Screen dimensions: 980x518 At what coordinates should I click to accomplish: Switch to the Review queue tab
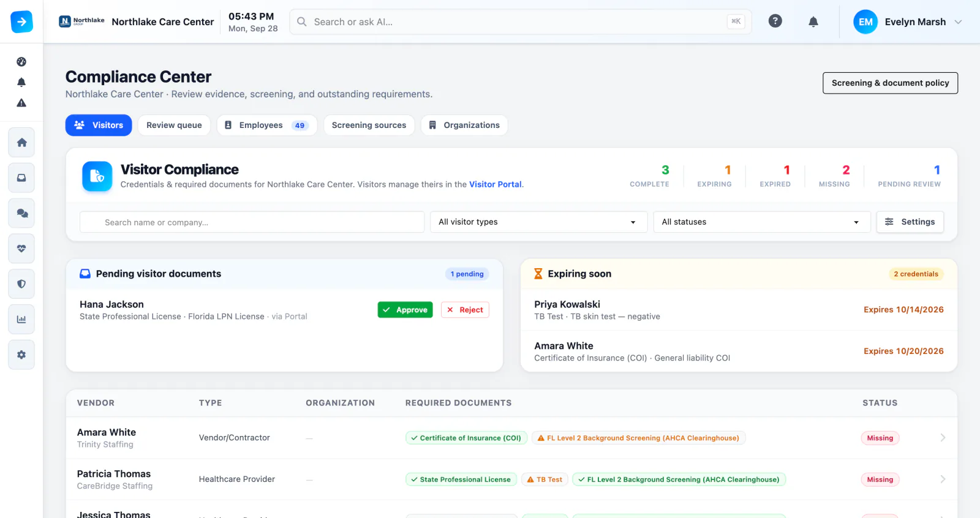coord(174,125)
